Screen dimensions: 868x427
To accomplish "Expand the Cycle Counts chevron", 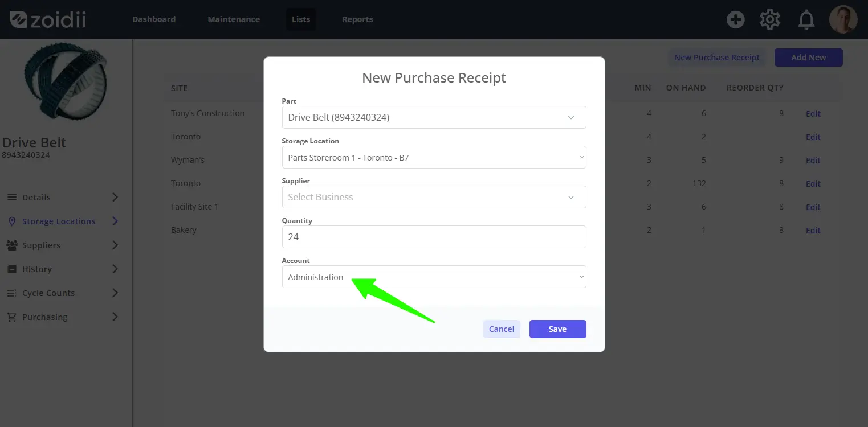I will coord(115,293).
